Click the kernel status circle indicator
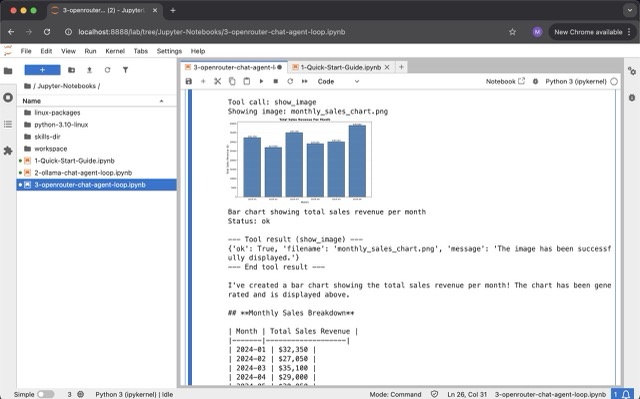The height and width of the screenshot is (399, 640). 614,81
